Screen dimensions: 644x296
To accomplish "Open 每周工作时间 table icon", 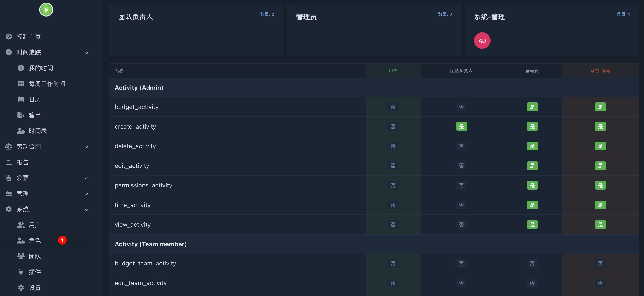I will [21, 84].
